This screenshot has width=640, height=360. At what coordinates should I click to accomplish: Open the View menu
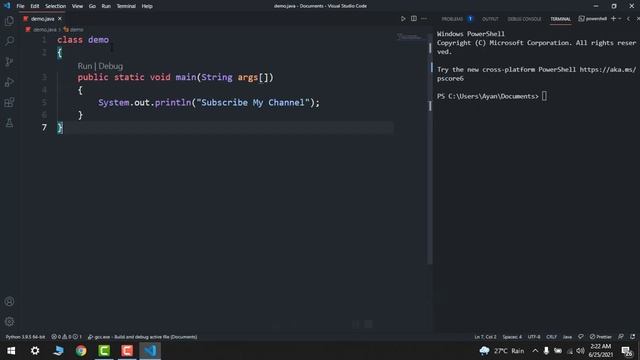(x=77, y=6)
